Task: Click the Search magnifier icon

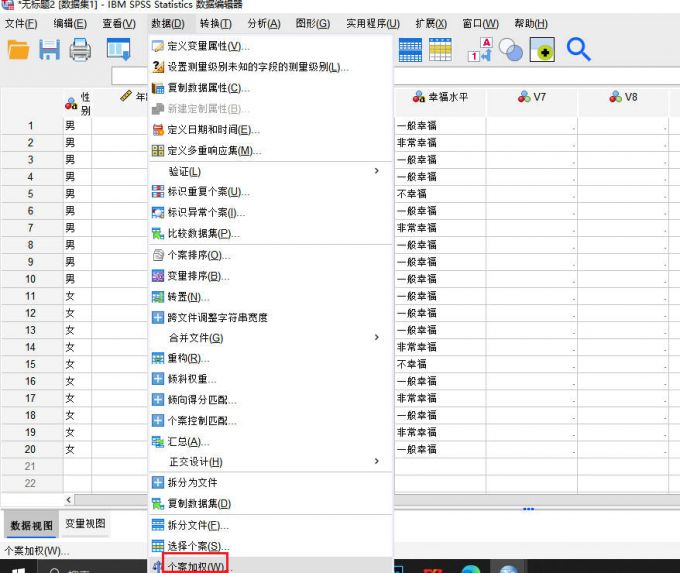Action: (x=579, y=49)
